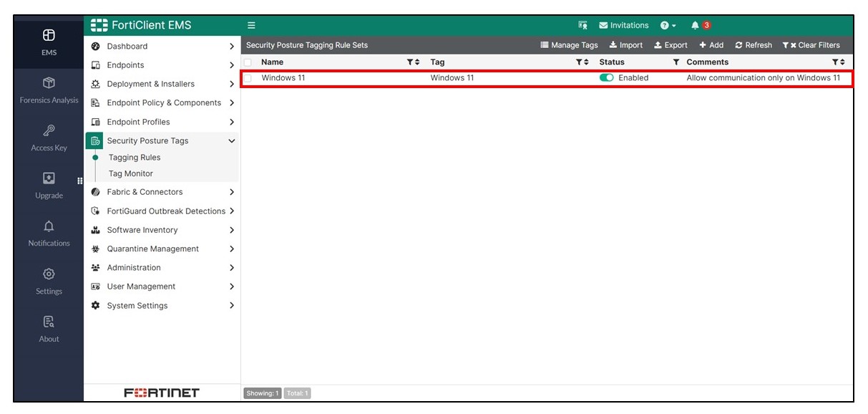Expand the Software Inventory chevron
The height and width of the screenshot is (414, 868).
(232, 230)
